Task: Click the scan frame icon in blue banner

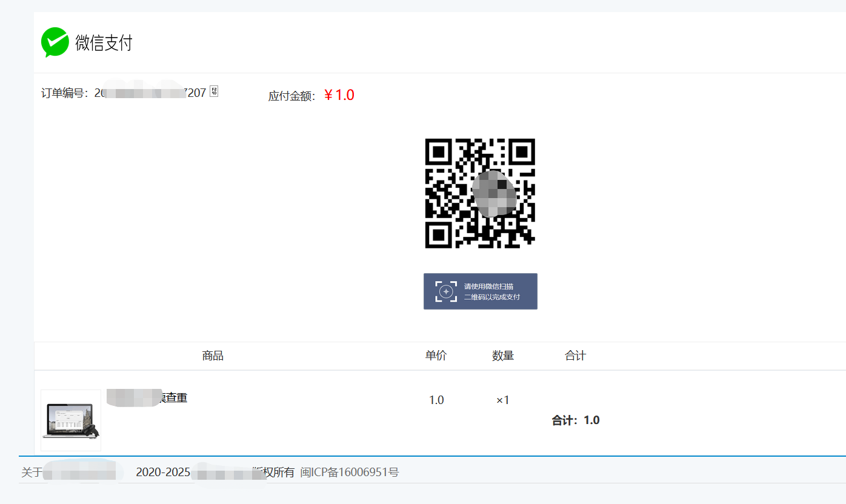Action: point(446,291)
